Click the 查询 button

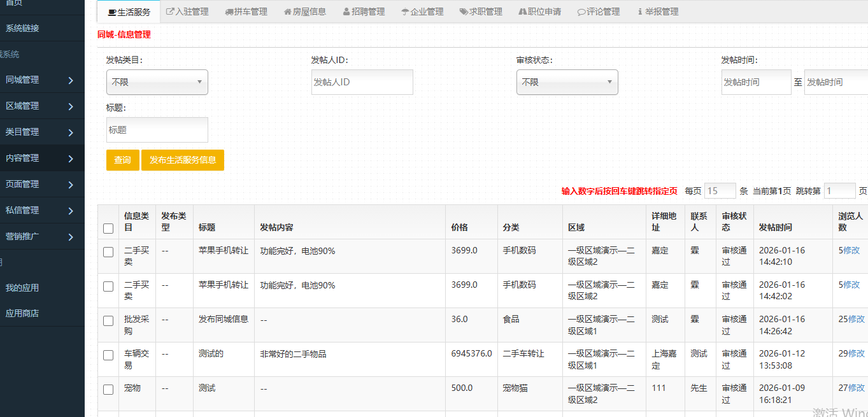click(122, 160)
